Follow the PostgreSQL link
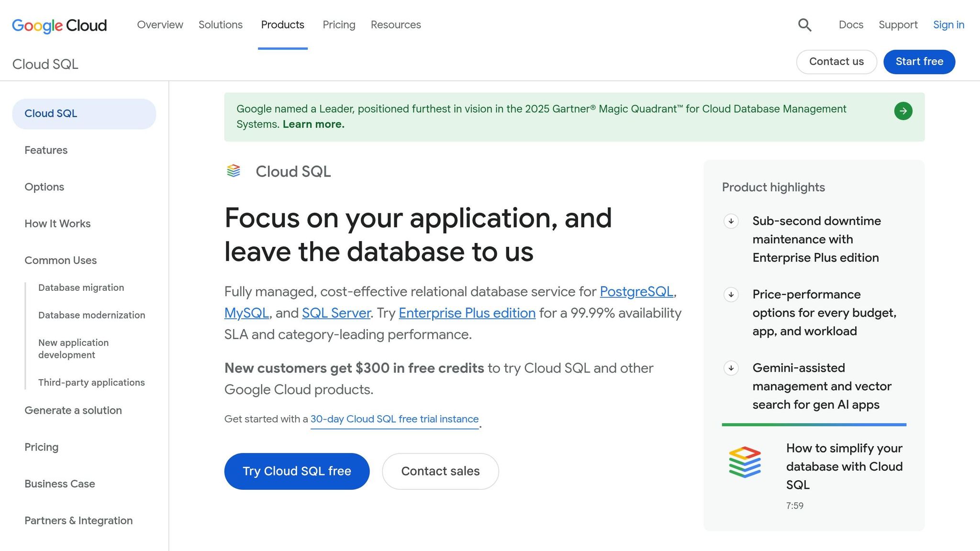Image resolution: width=980 pixels, height=551 pixels. [636, 292]
